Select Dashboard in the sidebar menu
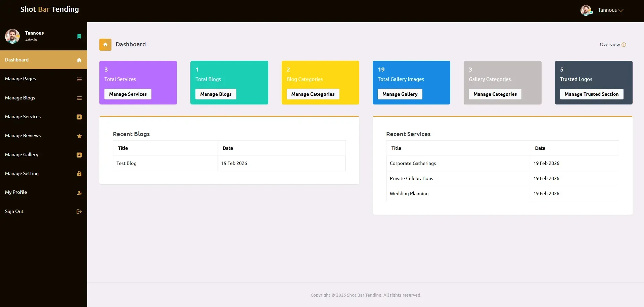The image size is (644, 307). point(17,60)
